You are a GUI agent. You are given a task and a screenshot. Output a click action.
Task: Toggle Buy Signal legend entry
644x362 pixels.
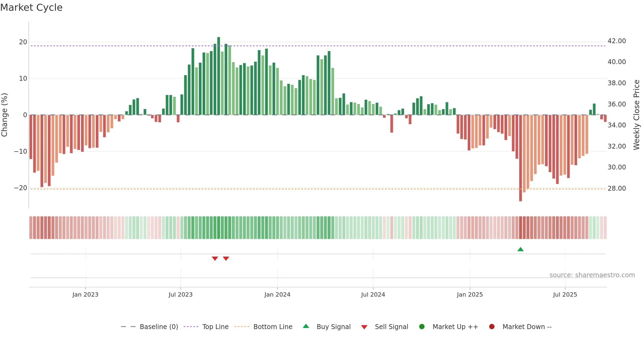[x=327, y=327]
